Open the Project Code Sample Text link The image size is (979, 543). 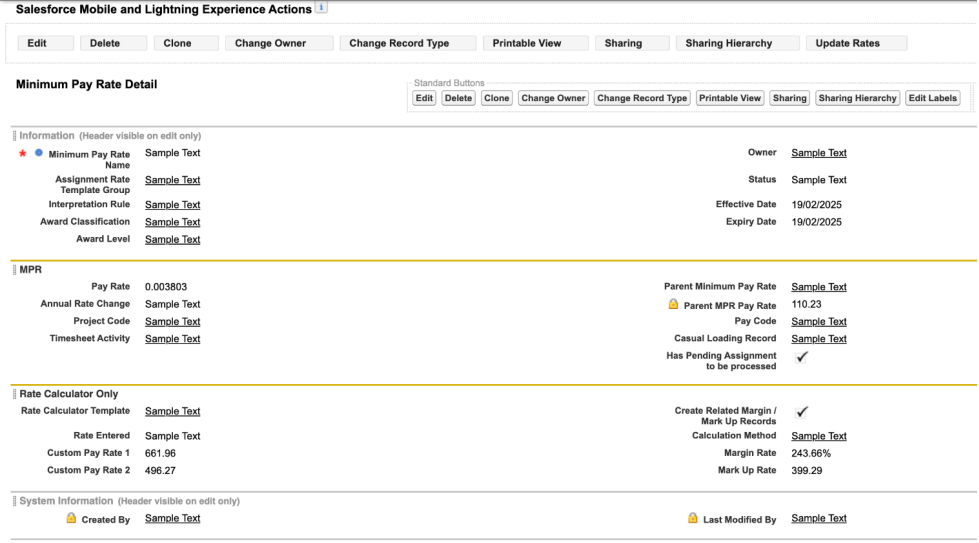point(172,321)
